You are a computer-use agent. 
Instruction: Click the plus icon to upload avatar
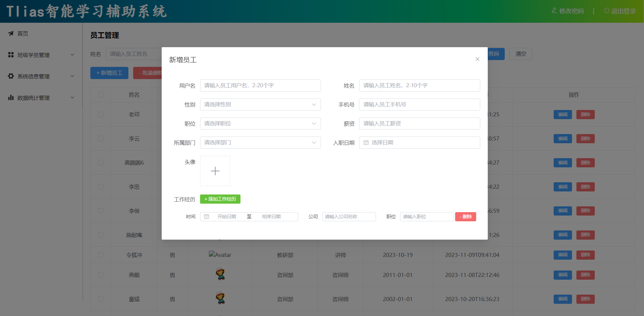click(x=215, y=171)
